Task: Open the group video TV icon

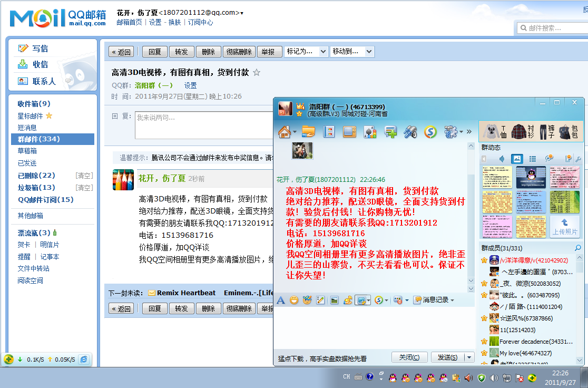Action: coord(349,132)
